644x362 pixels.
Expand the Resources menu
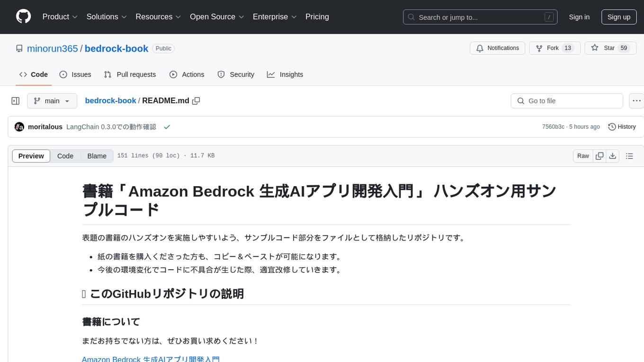(x=158, y=17)
